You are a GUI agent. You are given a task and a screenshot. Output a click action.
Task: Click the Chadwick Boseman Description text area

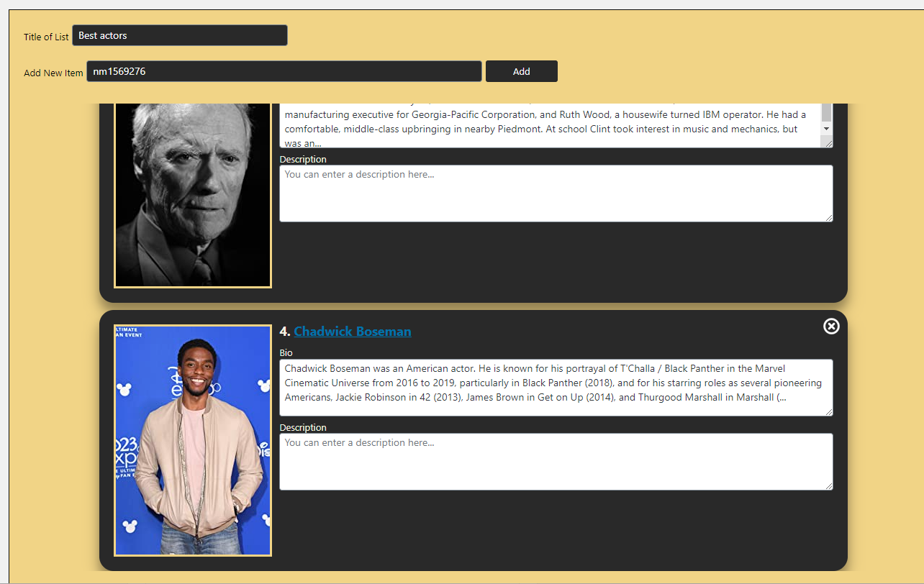point(556,462)
